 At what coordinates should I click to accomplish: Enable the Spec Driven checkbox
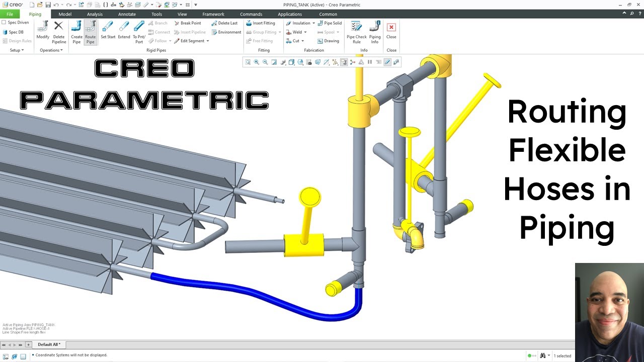pyautogui.click(x=4, y=23)
